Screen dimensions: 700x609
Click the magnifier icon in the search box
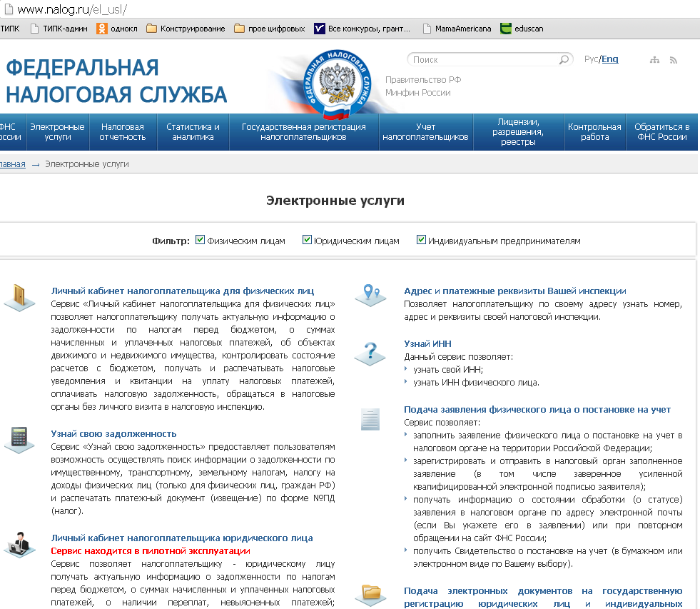pyautogui.click(x=564, y=60)
